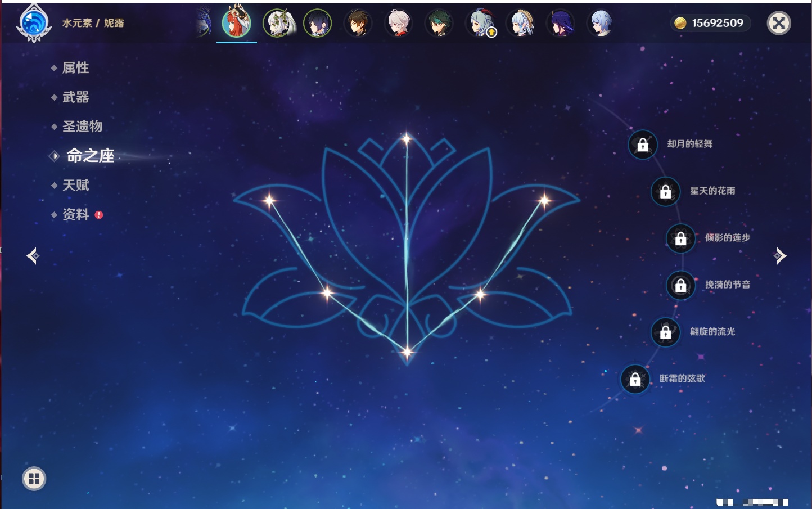
Task: Click the top star of the lotus constellation
Action: (x=407, y=138)
